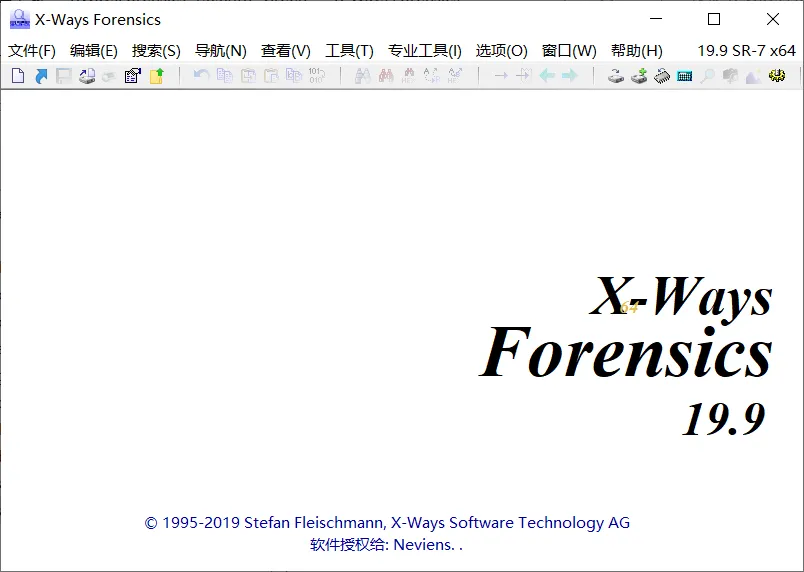
Task: Click the X-Ways Forensics title bar icon
Action: tap(19, 19)
